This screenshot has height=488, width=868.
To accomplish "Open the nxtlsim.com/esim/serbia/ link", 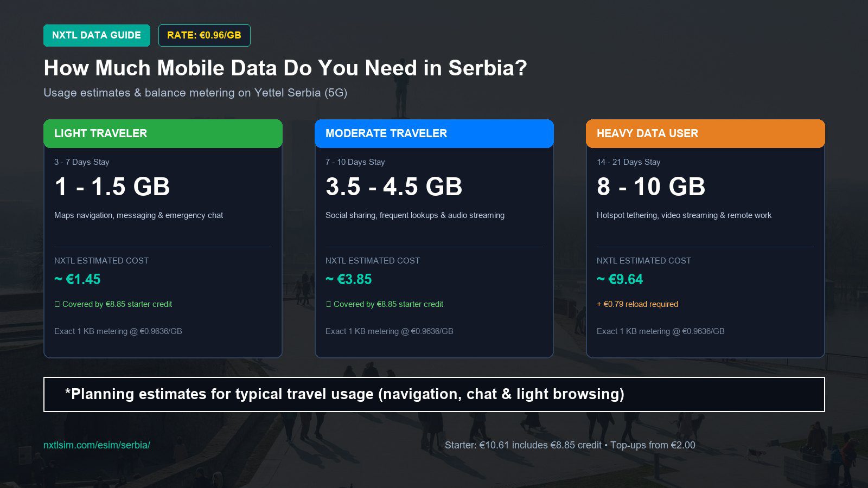I will click(x=97, y=445).
